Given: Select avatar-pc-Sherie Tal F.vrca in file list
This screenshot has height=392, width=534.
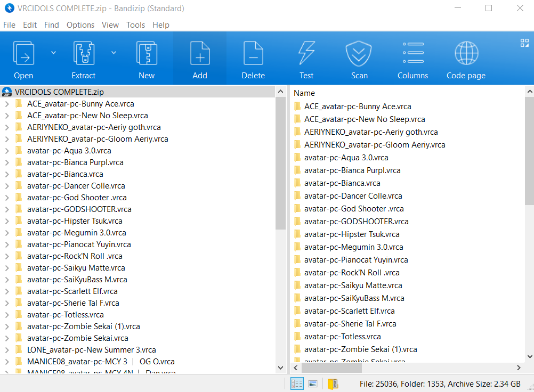Looking at the screenshot, I should [350, 324].
